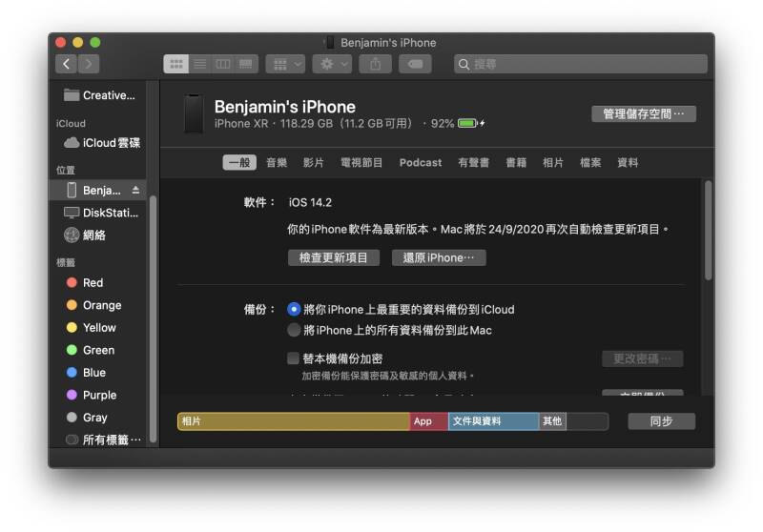Switch Finder to gallery view
This screenshot has width=763, height=532.
(x=246, y=64)
